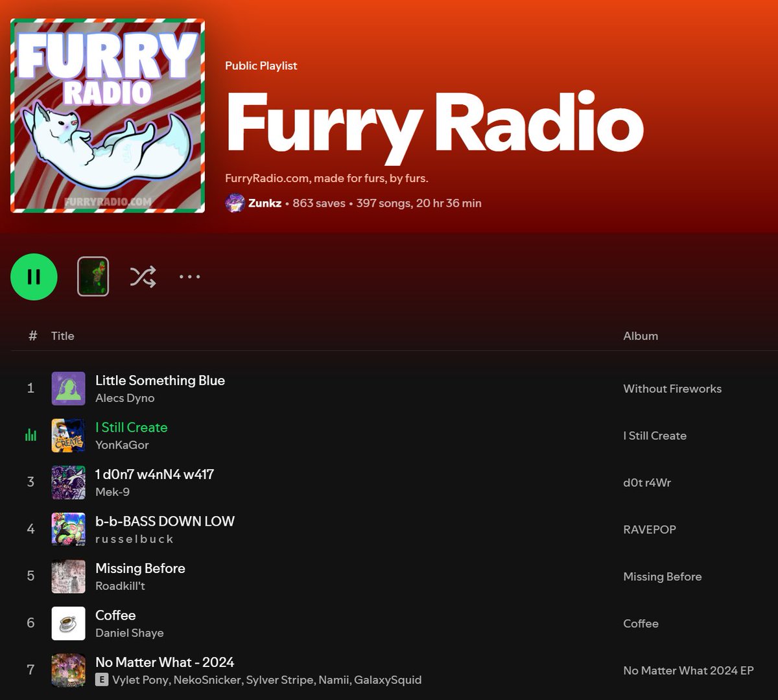This screenshot has width=778, height=700.
Task: Click the Album column header
Action: (641, 336)
